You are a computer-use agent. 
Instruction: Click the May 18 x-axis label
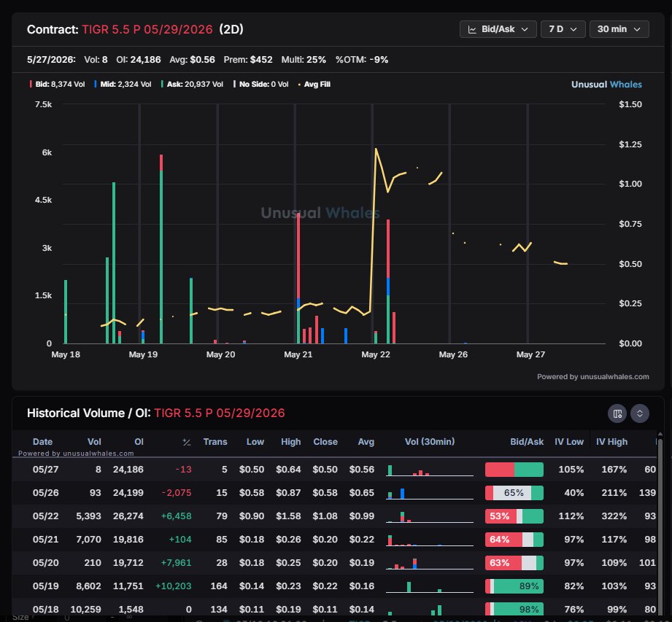coord(66,354)
